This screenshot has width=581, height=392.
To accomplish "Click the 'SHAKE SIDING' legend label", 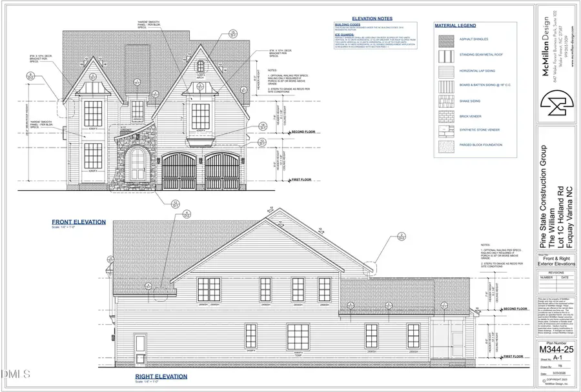I will (470, 101).
